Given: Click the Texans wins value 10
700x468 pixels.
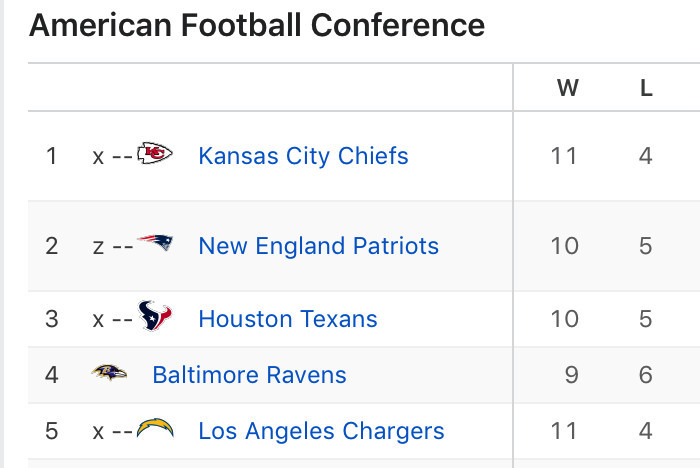Looking at the screenshot, I should (x=564, y=319).
